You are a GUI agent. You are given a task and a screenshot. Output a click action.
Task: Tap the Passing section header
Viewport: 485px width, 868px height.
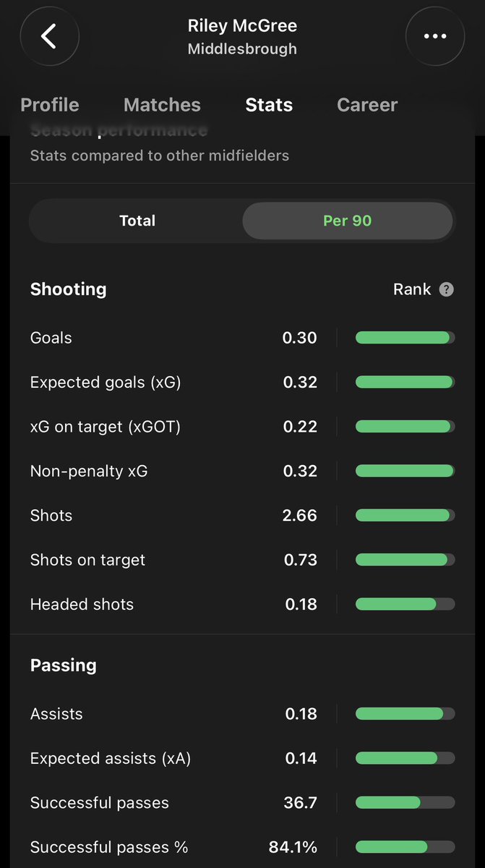(x=63, y=665)
